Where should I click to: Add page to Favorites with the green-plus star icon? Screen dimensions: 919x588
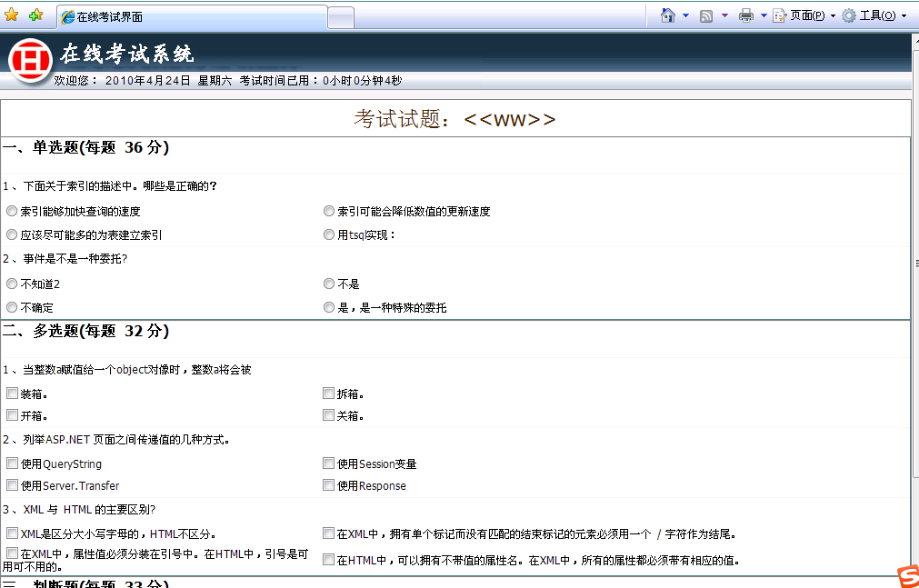click(35, 15)
